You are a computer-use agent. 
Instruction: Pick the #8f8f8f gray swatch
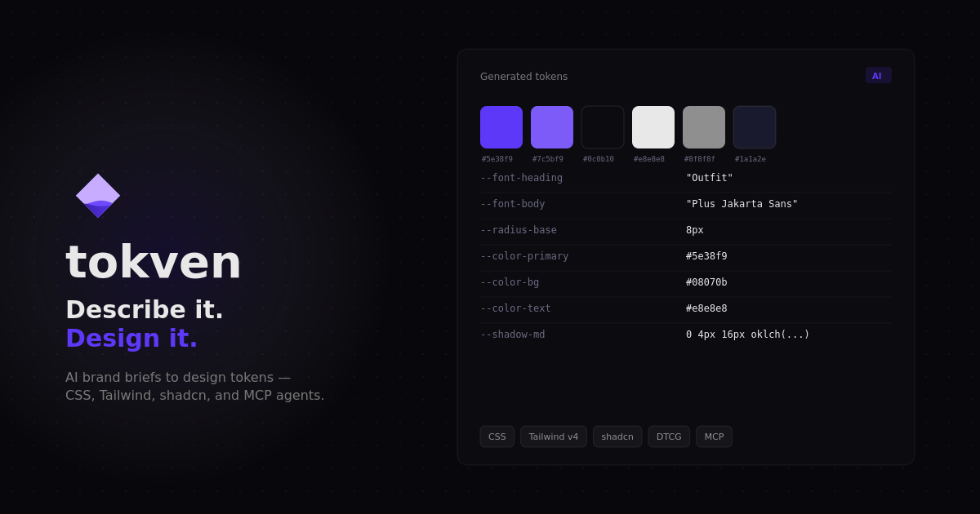704,127
